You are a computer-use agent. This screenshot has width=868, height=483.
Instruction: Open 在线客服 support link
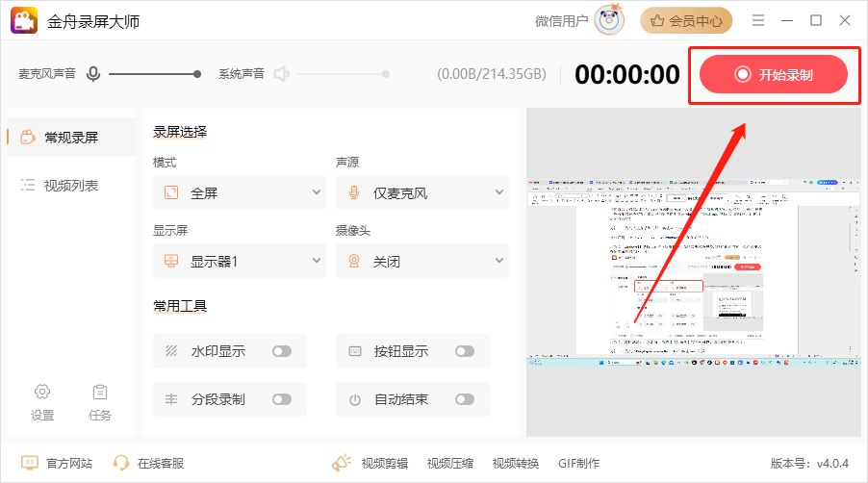161,463
